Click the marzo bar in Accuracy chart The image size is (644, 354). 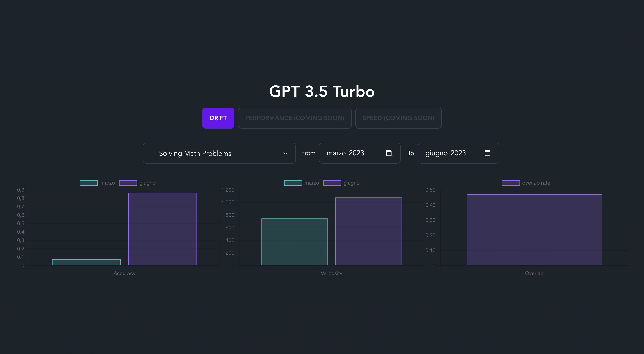pyautogui.click(x=87, y=262)
